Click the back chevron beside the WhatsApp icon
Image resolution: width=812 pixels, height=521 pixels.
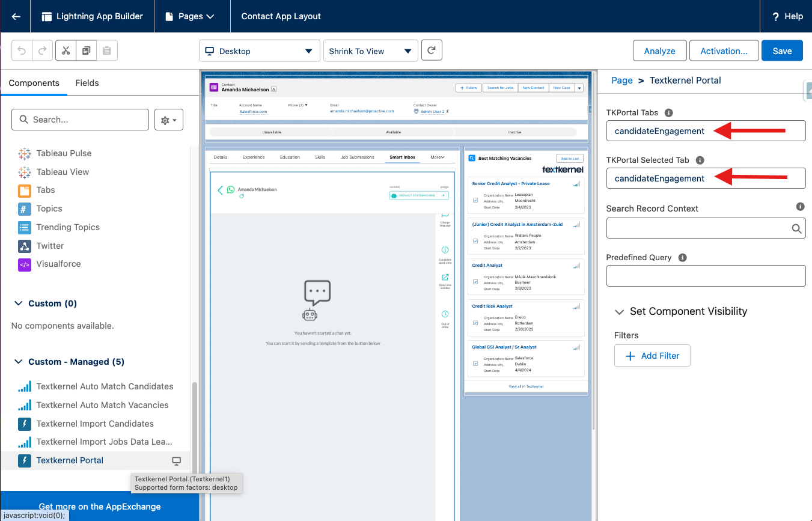tap(220, 190)
